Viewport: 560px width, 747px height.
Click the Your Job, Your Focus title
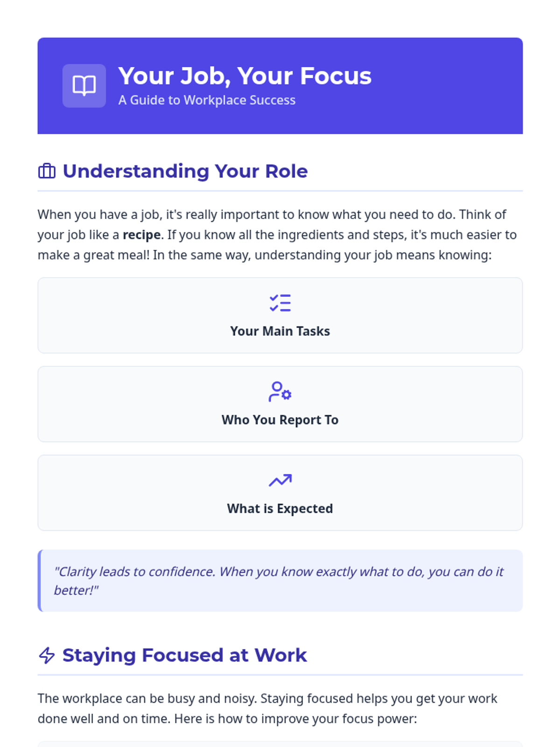pos(245,76)
